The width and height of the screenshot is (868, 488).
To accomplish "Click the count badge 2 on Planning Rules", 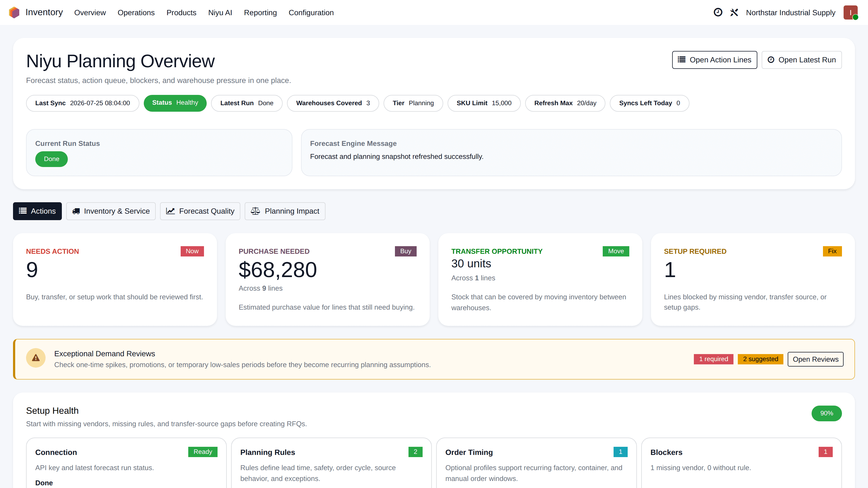I will 416,452.
